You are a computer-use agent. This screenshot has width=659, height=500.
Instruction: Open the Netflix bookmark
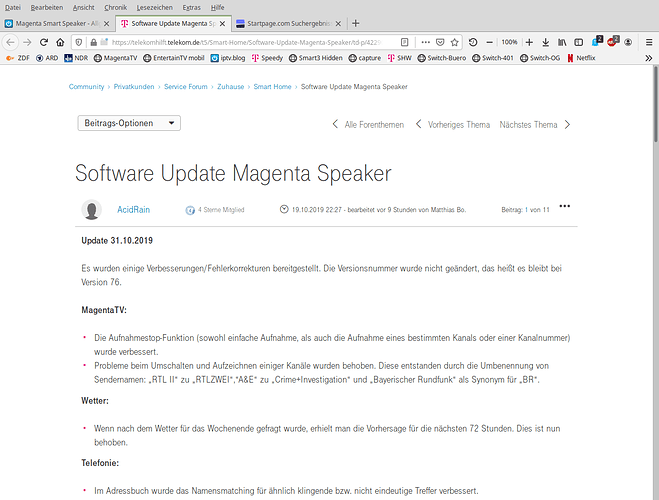[x=581, y=58]
